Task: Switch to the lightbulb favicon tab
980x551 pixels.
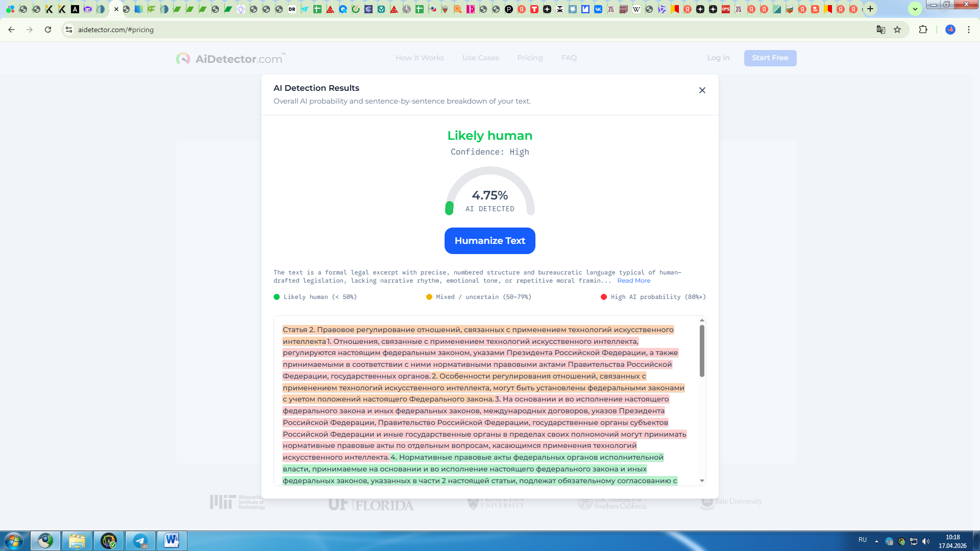Action: [x=241, y=9]
